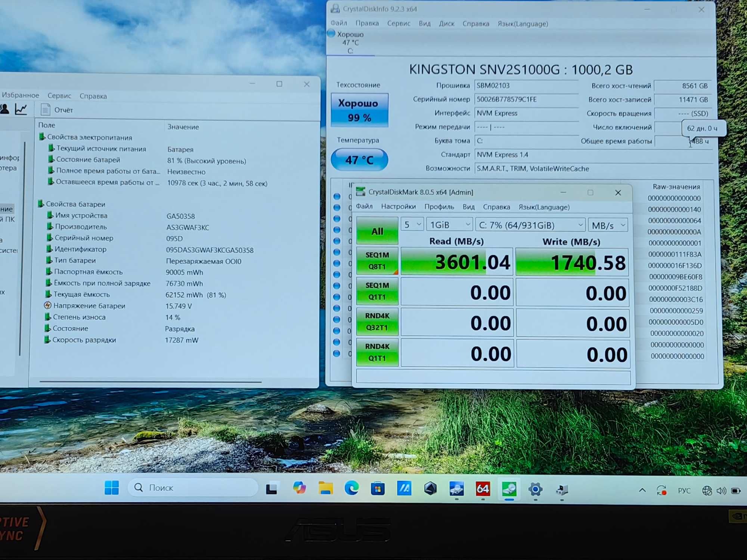The height and width of the screenshot is (560, 747).
Task: Select the Степень износа row
Action: (x=113, y=317)
